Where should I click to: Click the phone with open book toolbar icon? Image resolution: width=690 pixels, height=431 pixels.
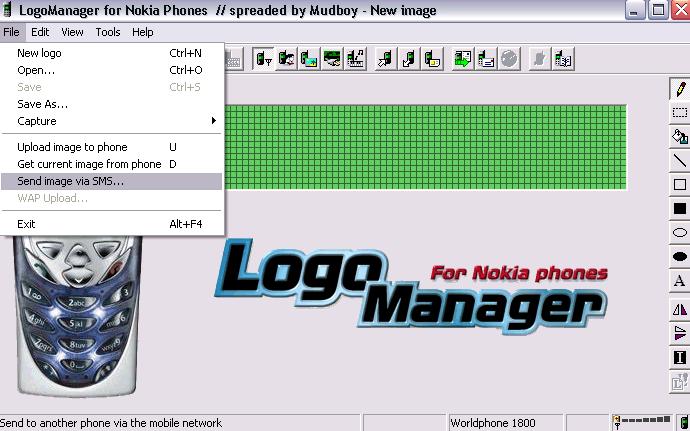point(563,59)
